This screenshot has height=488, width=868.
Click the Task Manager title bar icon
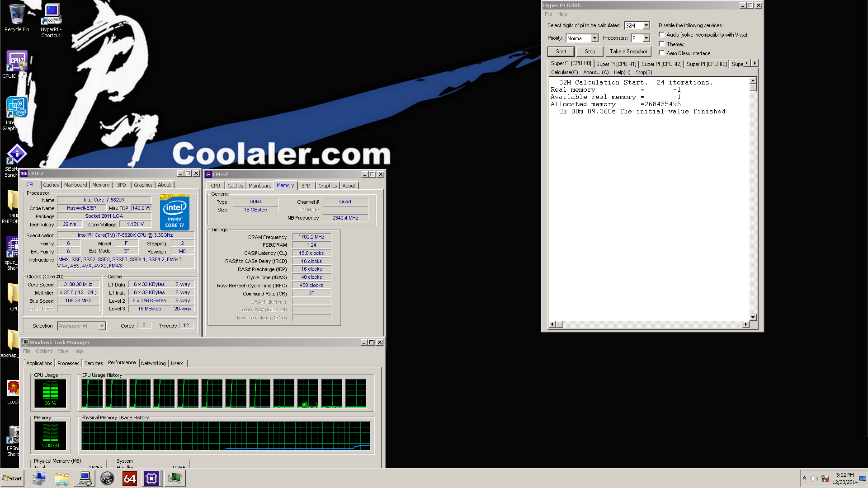pyautogui.click(x=26, y=343)
